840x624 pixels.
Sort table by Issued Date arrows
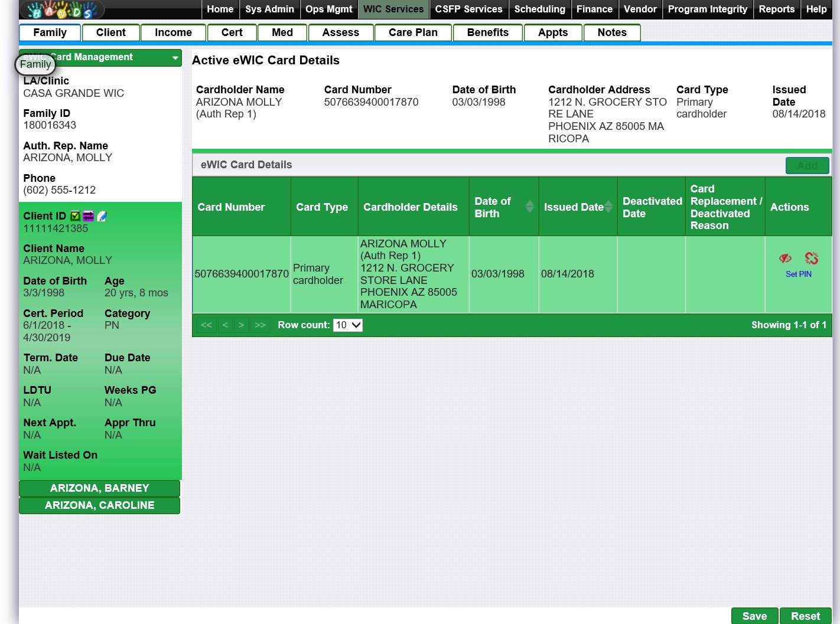click(x=608, y=207)
